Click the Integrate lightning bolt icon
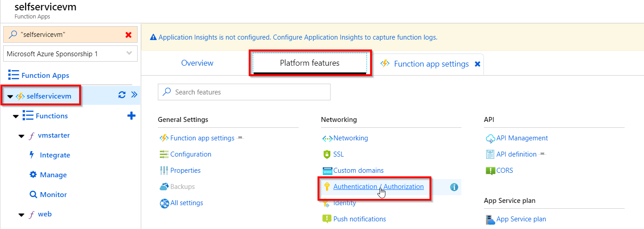 (31, 155)
